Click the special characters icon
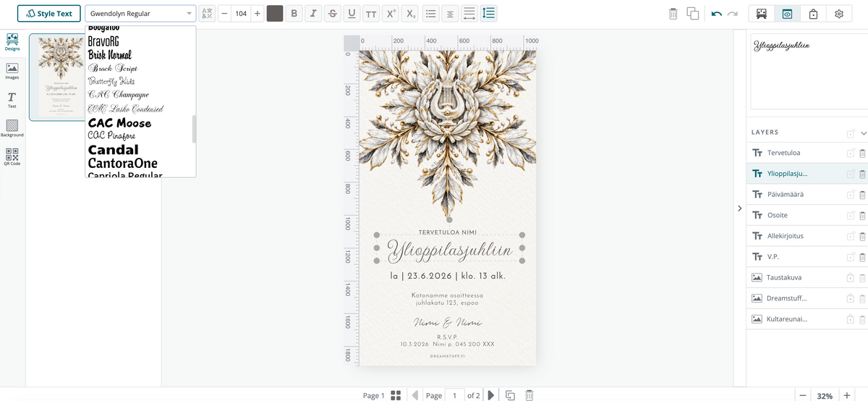This screenshot has width=868, height=401. click(207, 14)
